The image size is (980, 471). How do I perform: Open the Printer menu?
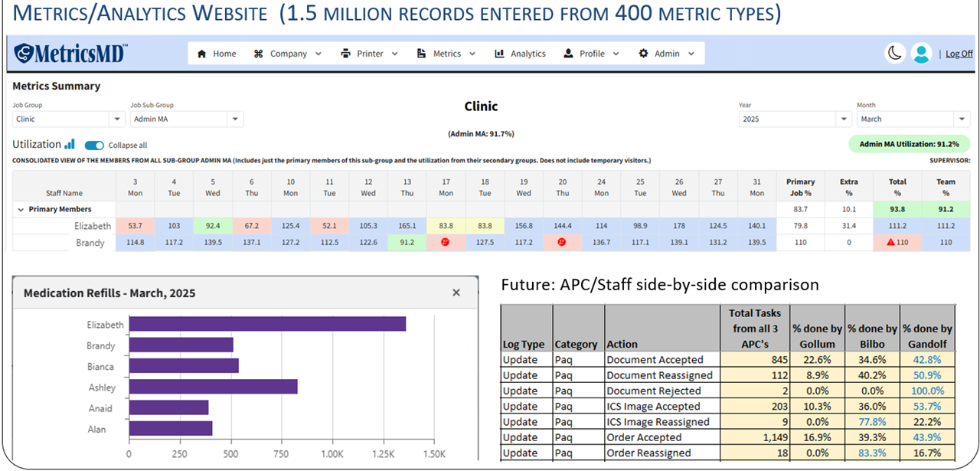pos(368,54)
